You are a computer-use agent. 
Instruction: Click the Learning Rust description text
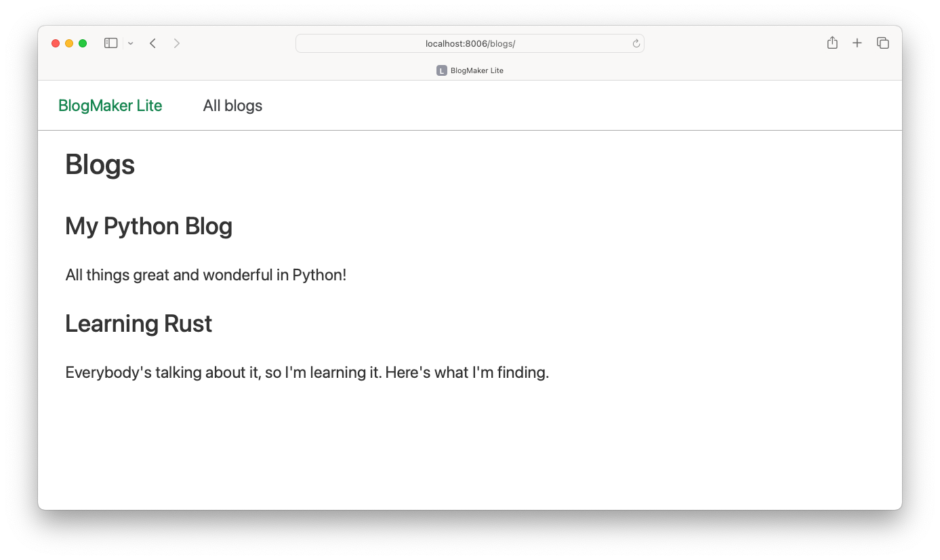[x=307, y=372]
